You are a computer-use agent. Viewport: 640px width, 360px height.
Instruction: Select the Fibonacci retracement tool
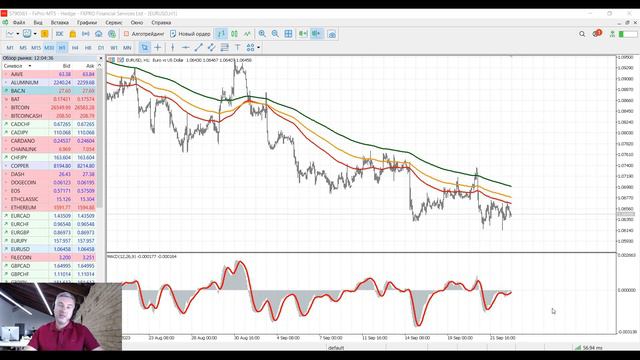224,48
